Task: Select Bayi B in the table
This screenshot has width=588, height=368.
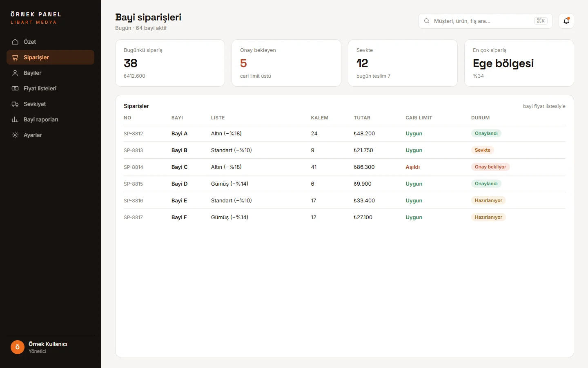Action: (x=179, y=150)
